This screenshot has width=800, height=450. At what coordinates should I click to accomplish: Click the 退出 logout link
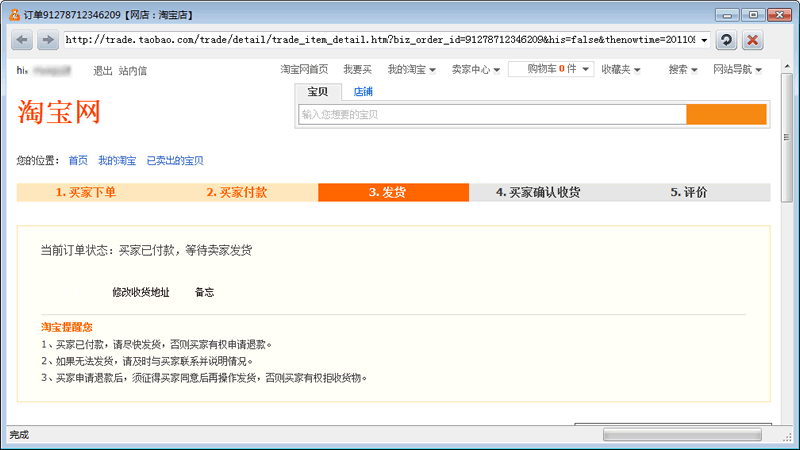(x=102, y=71)
